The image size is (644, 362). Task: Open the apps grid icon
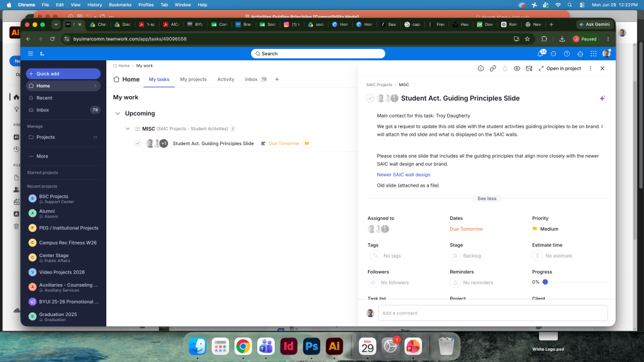pos(594,54)
